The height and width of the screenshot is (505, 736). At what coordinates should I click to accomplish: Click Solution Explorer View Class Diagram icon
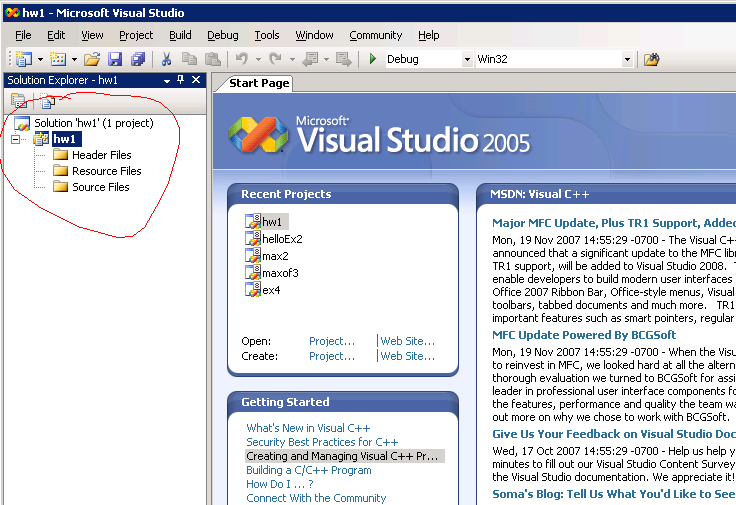point(47,100)
